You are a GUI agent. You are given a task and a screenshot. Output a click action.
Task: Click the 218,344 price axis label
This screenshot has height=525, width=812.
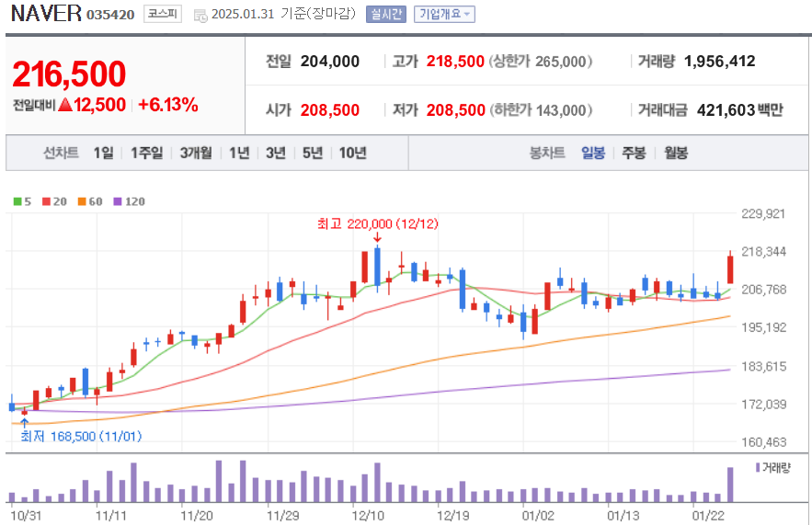(764, 252)
